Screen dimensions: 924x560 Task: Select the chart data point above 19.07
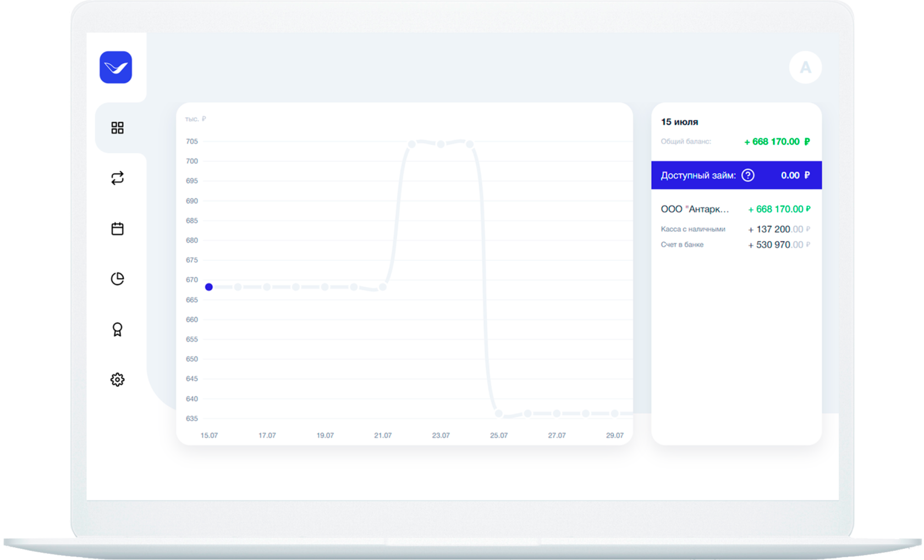click(x=325, y=287)
